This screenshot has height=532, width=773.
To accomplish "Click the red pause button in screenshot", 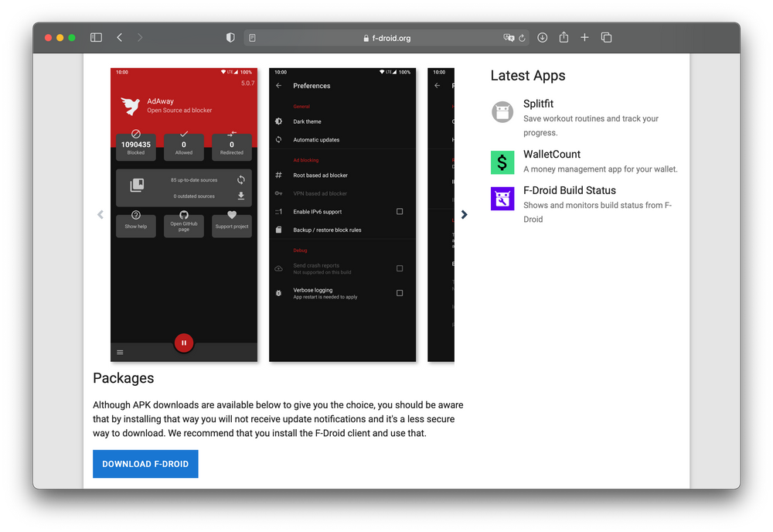I will pyautogui.click(x=184, y=343).
